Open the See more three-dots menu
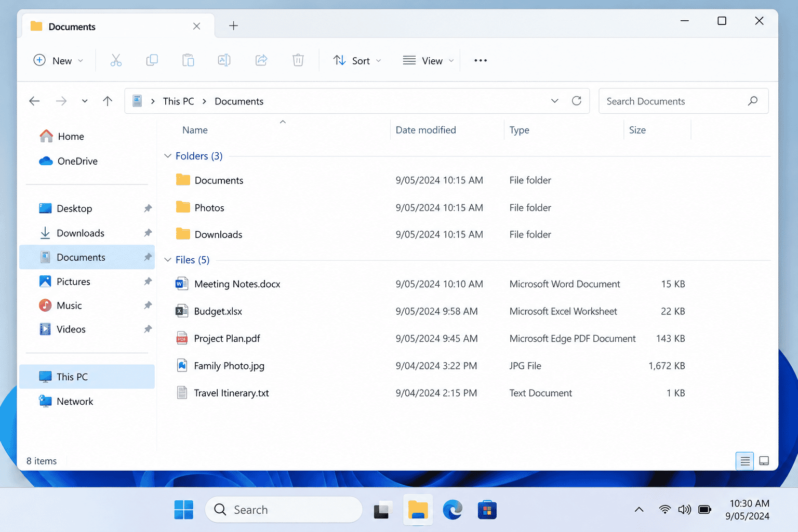798x532 pixels. (x=481, y=60)
